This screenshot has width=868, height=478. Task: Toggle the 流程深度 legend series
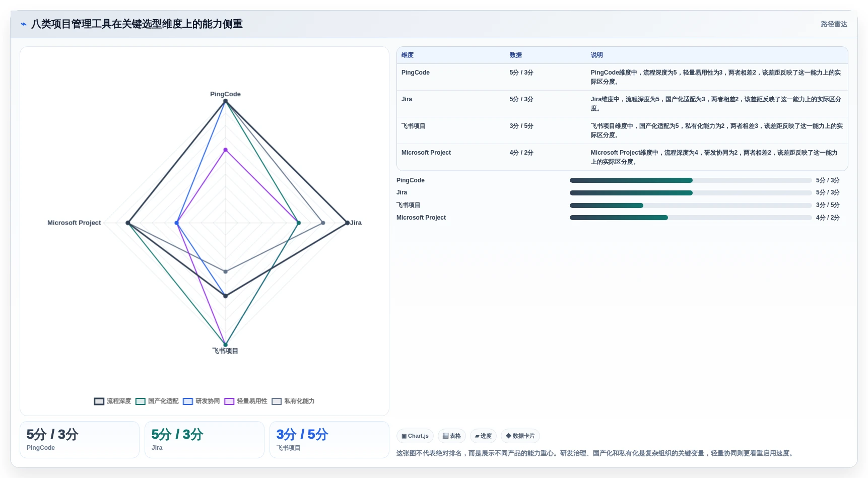[112, 401]
